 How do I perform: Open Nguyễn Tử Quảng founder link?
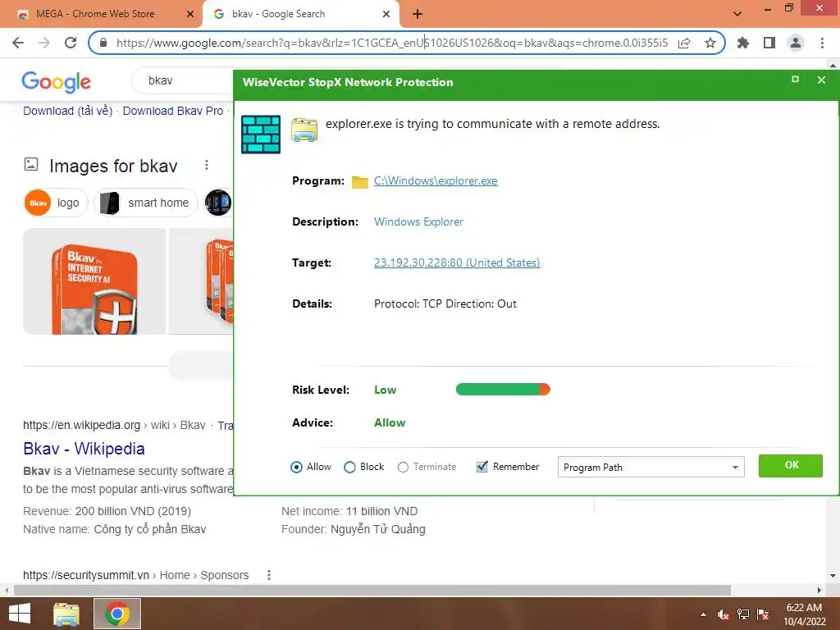click(377, 529)
